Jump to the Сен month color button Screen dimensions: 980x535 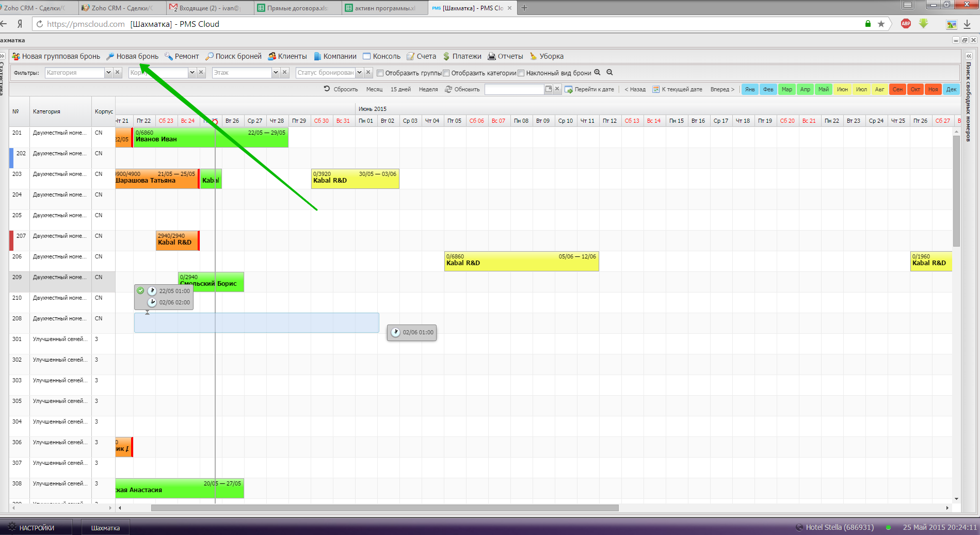pos(898,89)
